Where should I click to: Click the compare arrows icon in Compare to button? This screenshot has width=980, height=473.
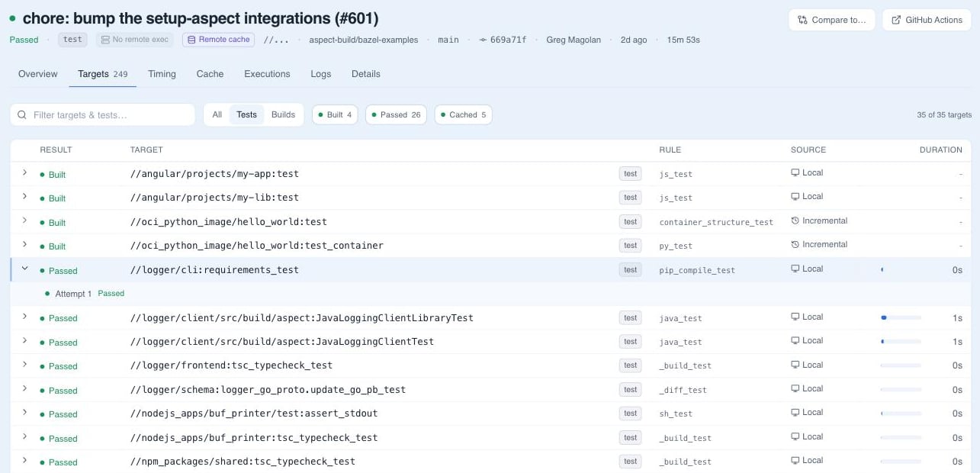[x=802, y=20]
